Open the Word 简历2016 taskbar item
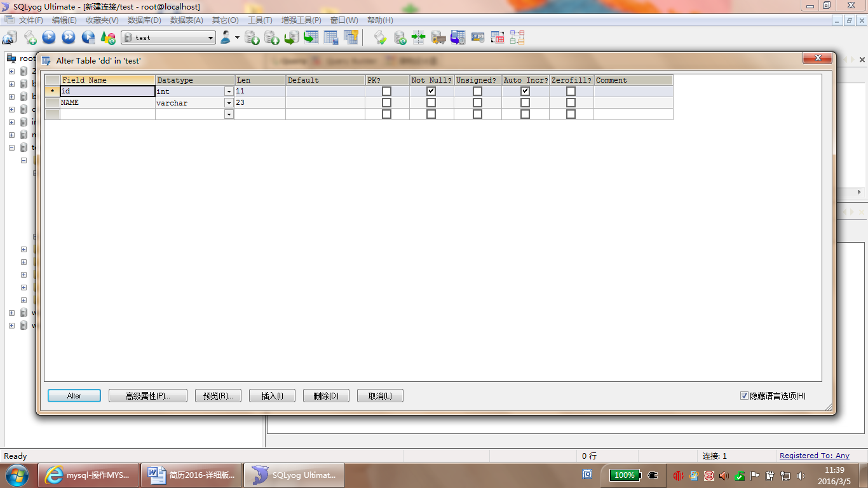 [x=191, y=475]
